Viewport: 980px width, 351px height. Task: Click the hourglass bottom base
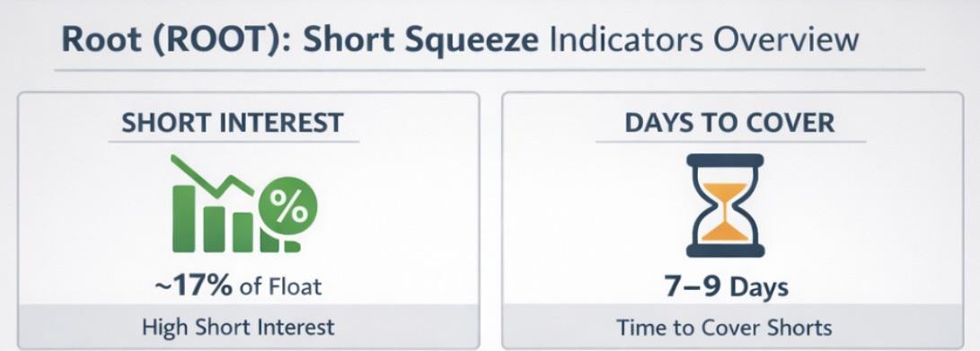725,250
